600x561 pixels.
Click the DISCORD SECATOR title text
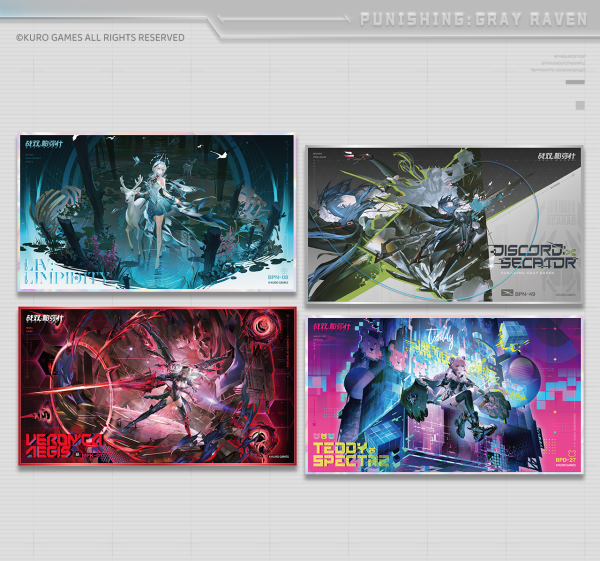click(x=533, y=256)
